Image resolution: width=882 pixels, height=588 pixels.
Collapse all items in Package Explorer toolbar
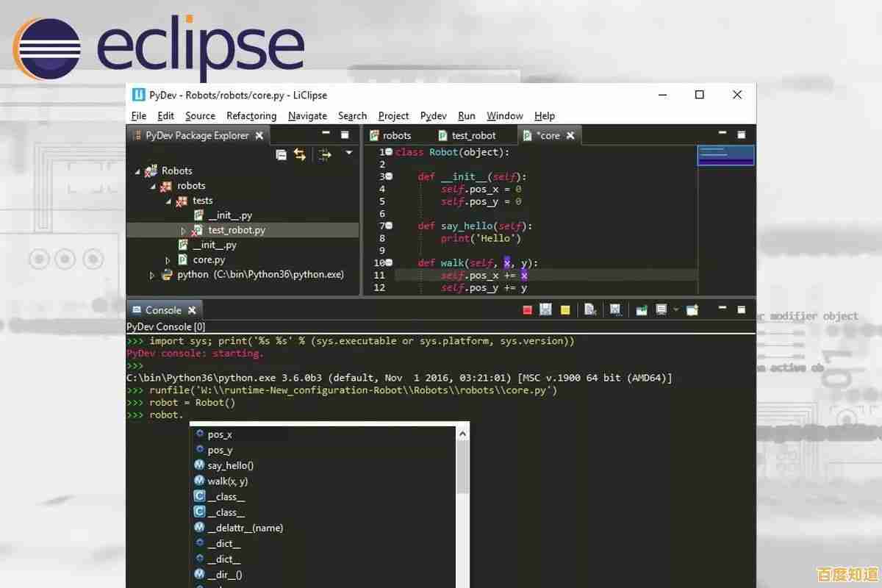coord(282,154)
